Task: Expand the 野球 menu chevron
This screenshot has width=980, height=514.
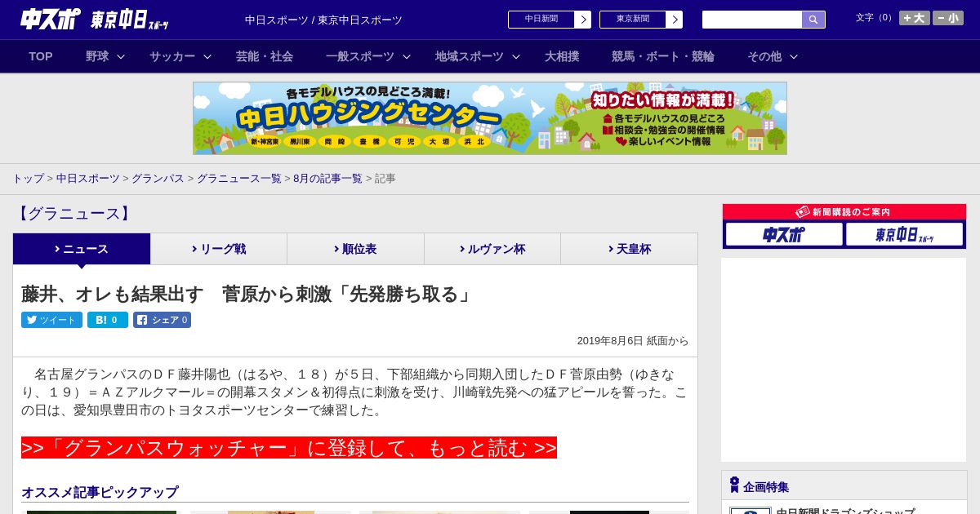Action: (x=121, y=57)
